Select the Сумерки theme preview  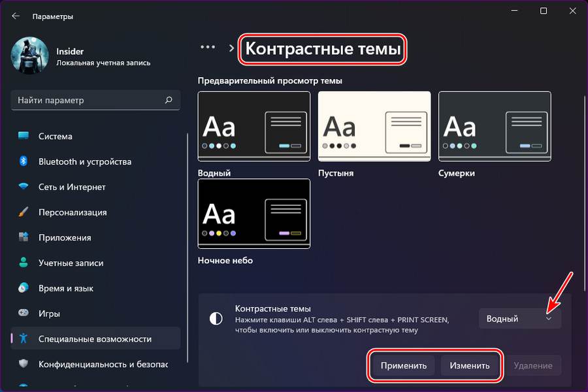click(x=495, y=126)
